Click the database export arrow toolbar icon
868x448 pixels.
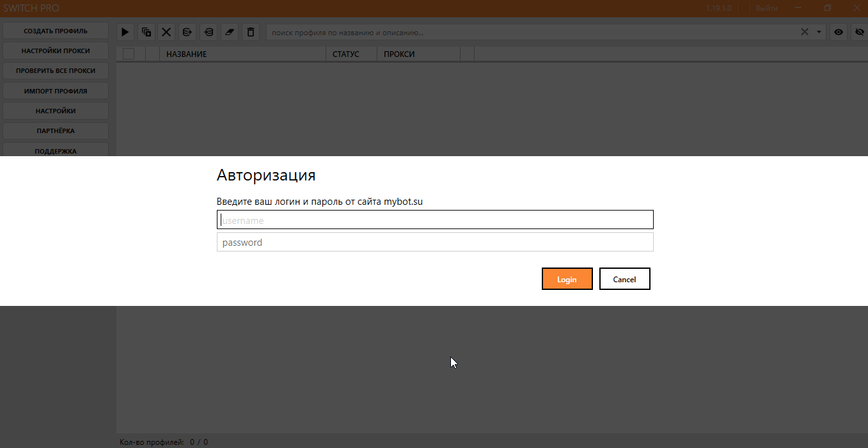pos(187,32)
